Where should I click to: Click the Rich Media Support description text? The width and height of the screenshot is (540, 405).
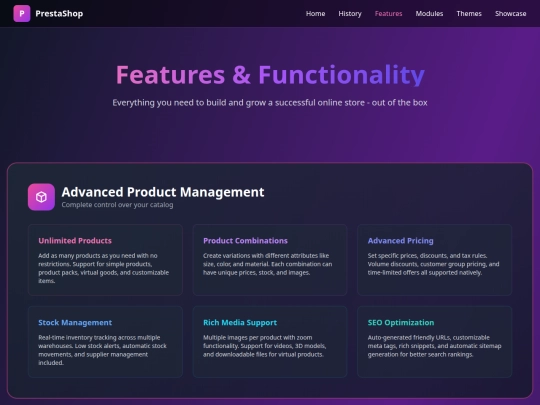click(264, 346)
